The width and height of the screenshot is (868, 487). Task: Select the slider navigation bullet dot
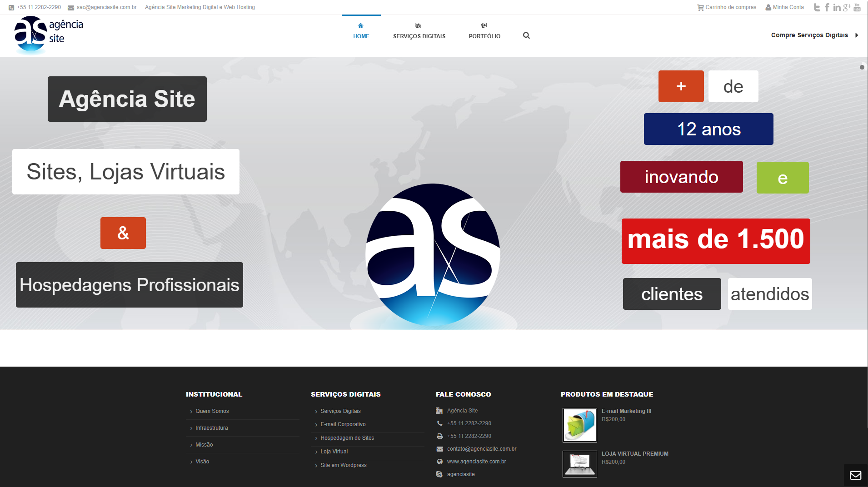[x=862, y=67]
